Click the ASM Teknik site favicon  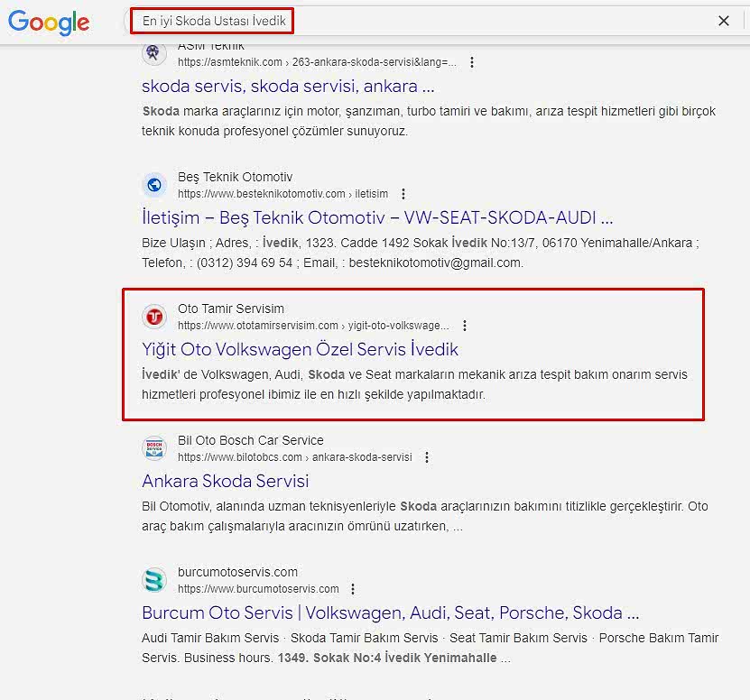pos(154,54)
